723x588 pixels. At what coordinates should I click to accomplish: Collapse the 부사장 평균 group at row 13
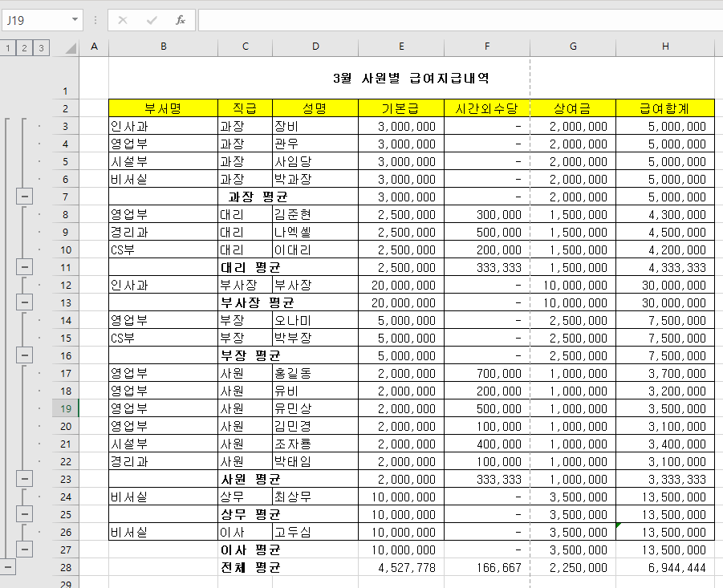pos(24,302)
